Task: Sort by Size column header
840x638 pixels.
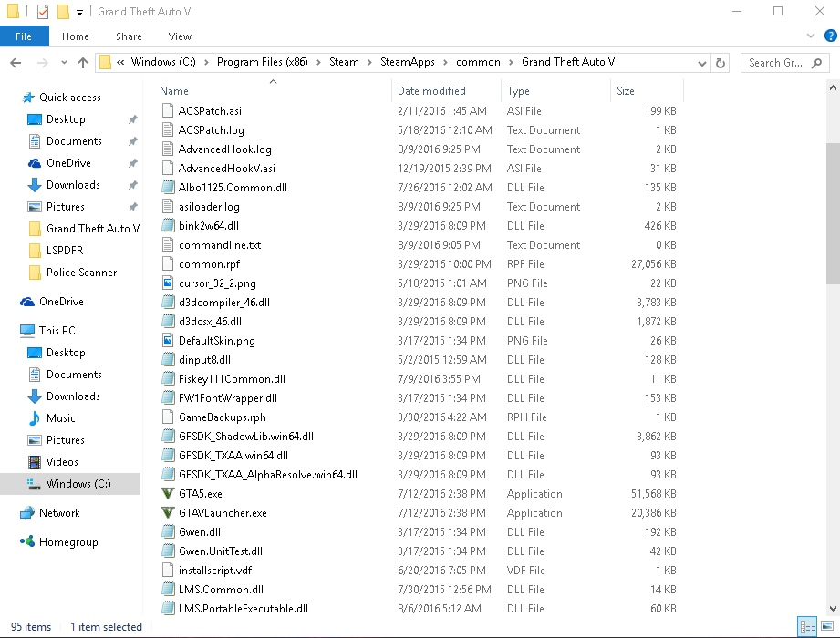Action: pyautogui.click(x=625, y=91)
